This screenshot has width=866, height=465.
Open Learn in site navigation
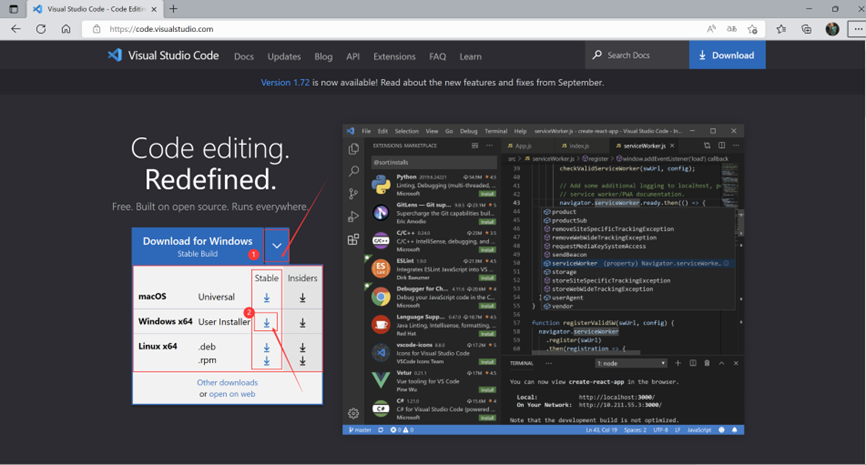coord(471,56)
